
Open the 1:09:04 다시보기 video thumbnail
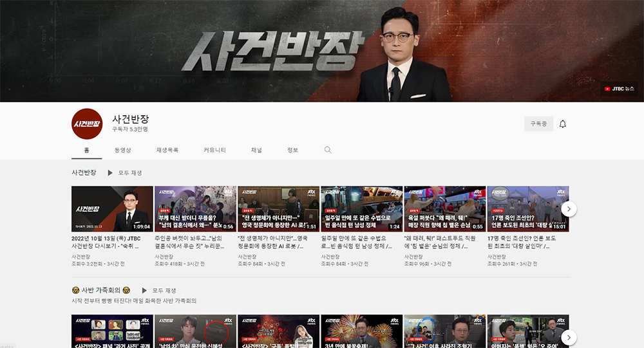pos(112,209)
